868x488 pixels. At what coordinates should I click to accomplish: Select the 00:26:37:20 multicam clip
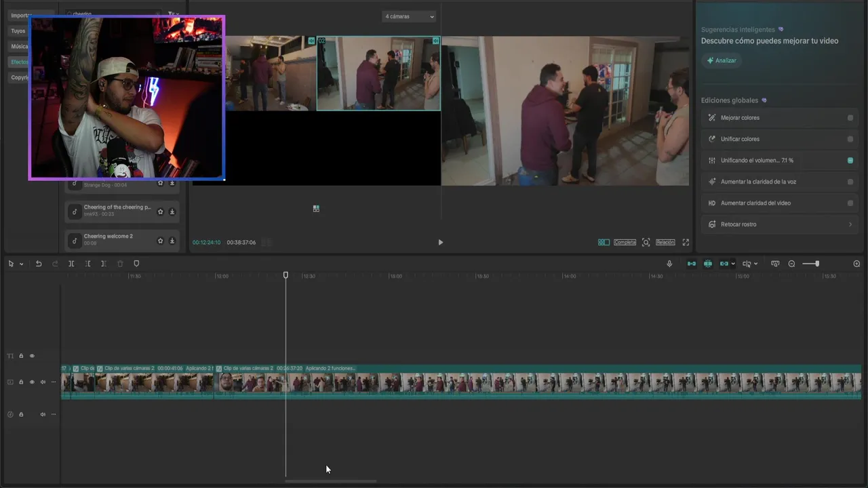(538, 382)
